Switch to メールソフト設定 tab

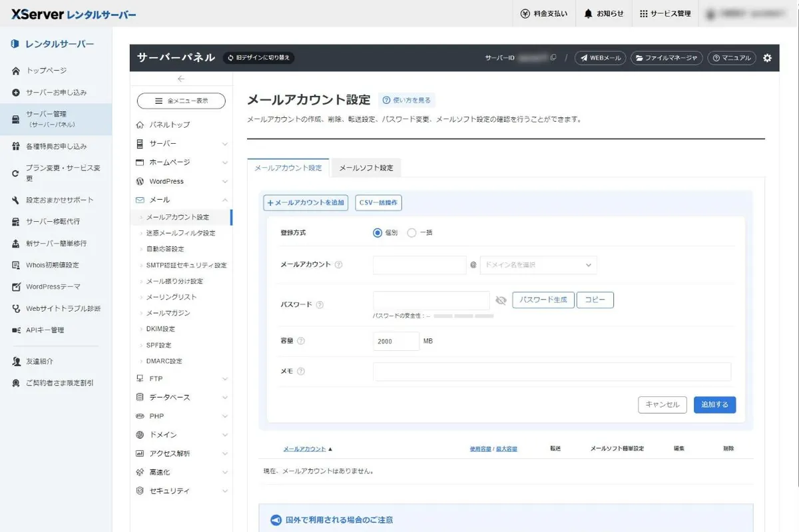[x=366, y=168]
